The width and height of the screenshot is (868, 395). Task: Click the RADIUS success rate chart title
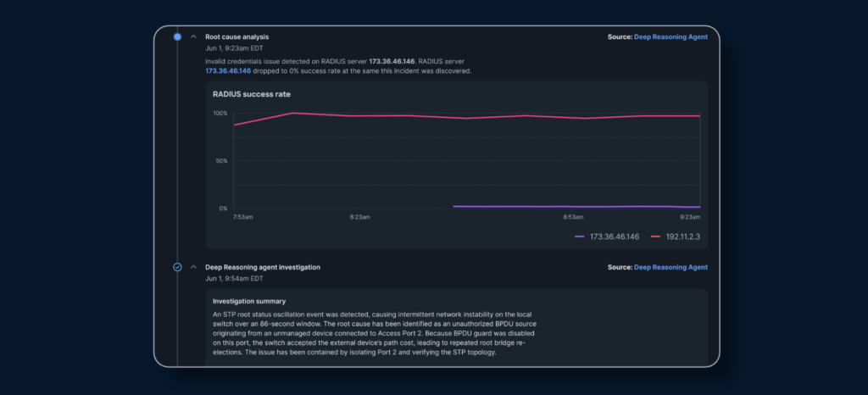click(x=252, y=95)
